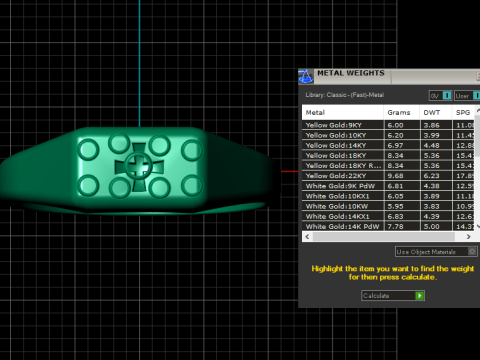Select the Yellow Gold:14KY row
Screen dimensions: 480x360
pos(388,145)
